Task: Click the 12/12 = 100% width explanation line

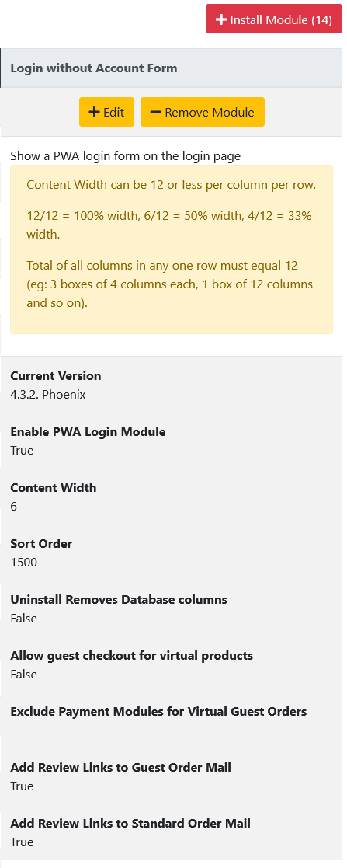Action: point(169,225)
